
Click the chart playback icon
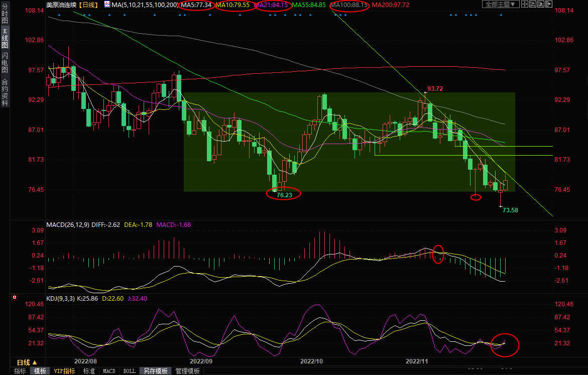point(542,5)
